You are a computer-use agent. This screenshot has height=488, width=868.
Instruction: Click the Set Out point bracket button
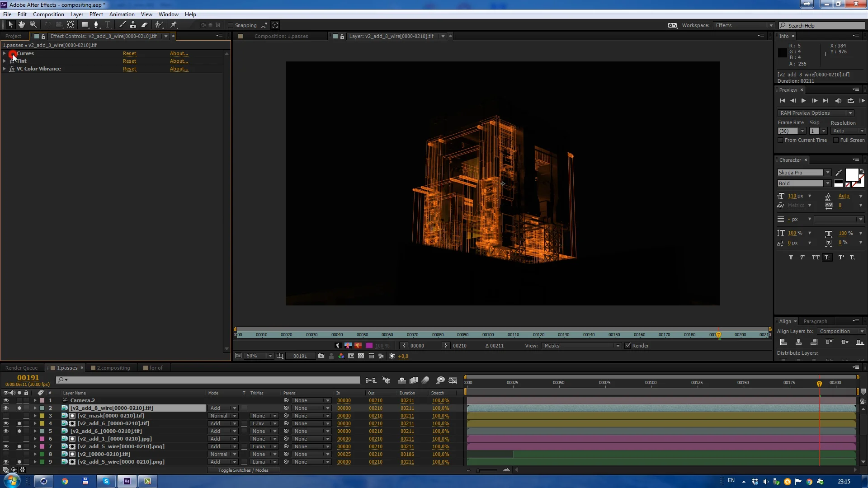pyautogui.click(x=446, y=346)
